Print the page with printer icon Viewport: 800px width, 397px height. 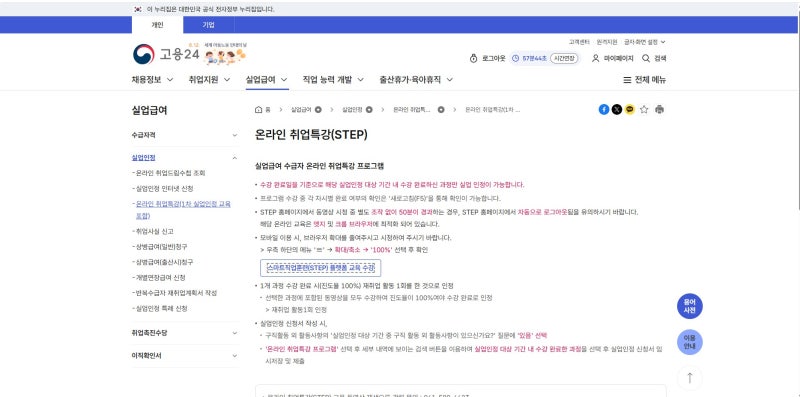coord(659,109)
